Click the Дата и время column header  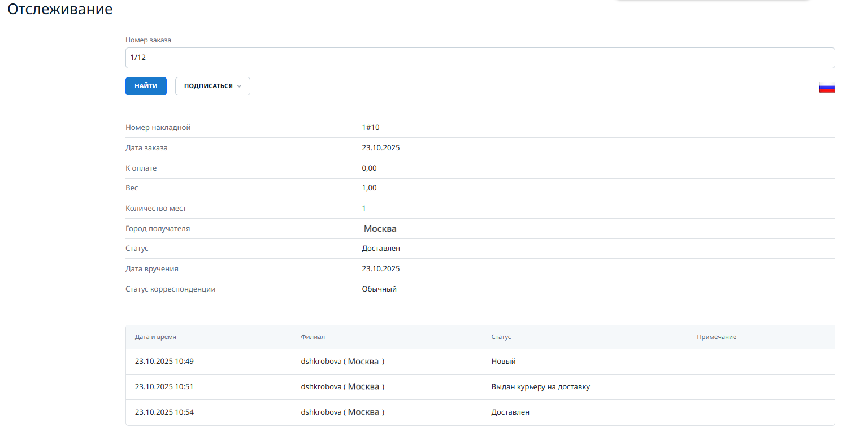pyautogui.click(x=155, y=337)
